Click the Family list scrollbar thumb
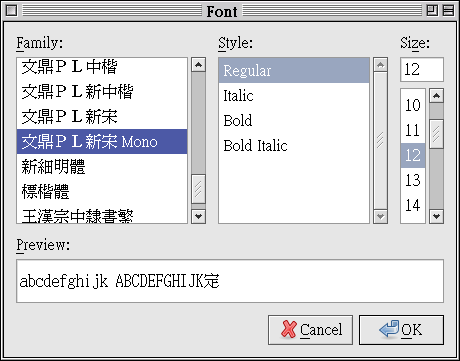This screenshot has height=361, width=460. (198, 189)
